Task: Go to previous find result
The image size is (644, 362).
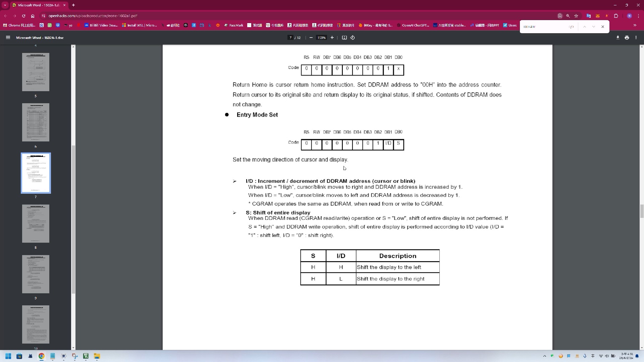Action: 584,26
